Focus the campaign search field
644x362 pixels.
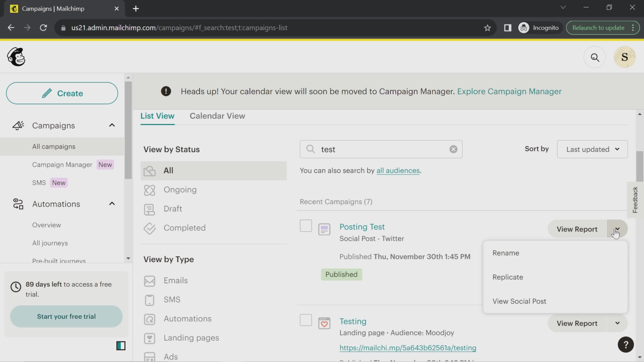pos(381,149)
